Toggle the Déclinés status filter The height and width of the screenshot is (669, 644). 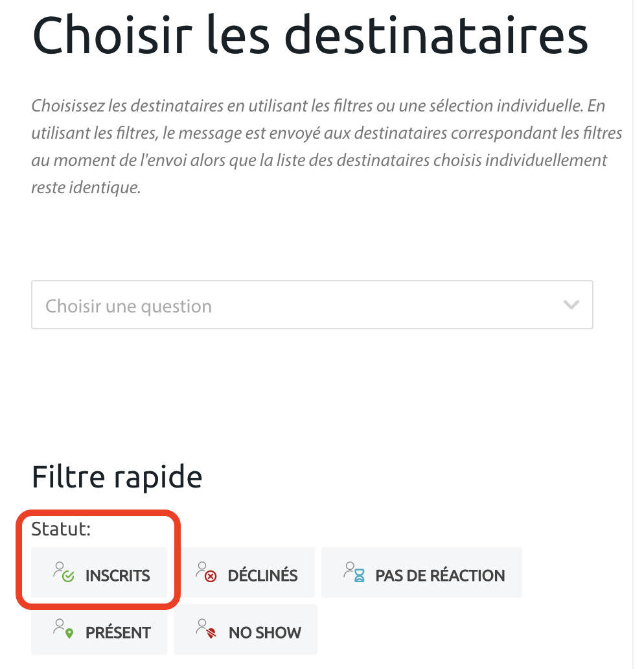(x=247, y=573)
